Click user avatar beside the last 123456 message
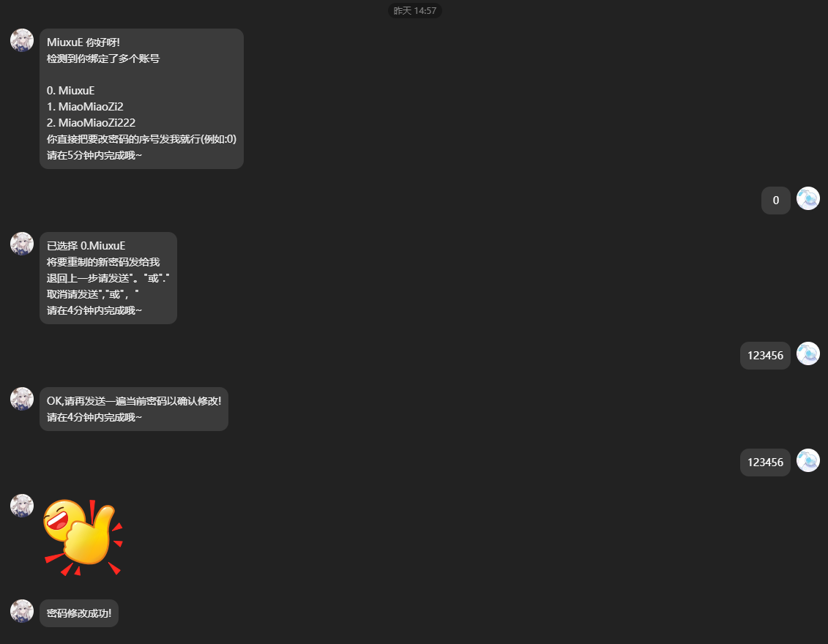The image size is (828, 644). 808,460
